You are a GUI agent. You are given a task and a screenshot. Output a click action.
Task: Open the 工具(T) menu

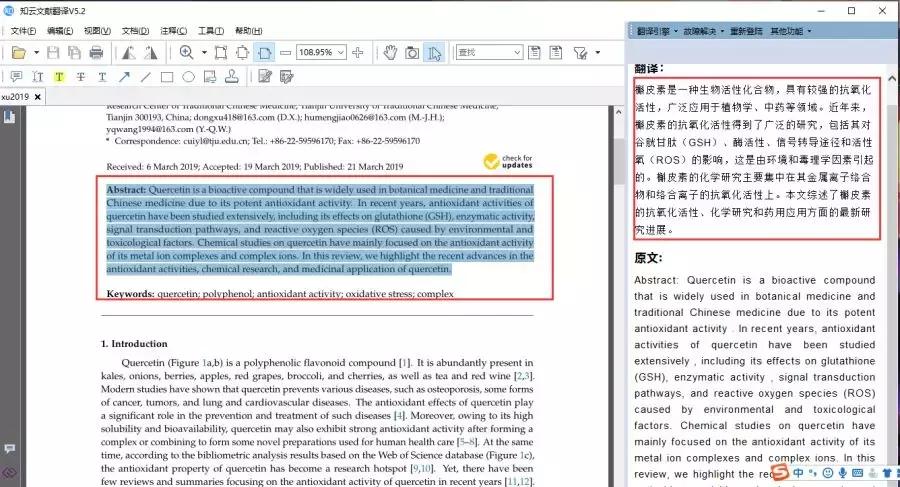coord(211,31)
